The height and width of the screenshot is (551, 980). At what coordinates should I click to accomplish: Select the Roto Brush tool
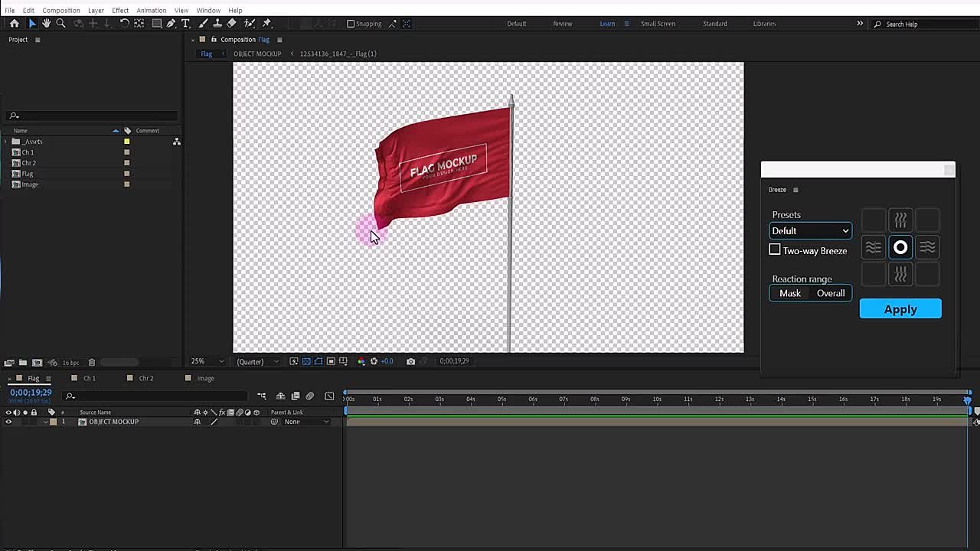pos(250,24)
